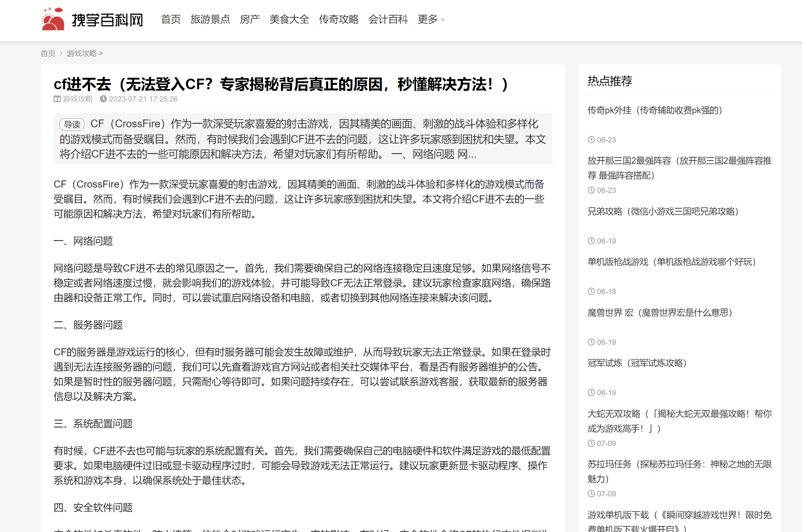Click the 三、系统配置问题 section heading
The width and height of the screenshot is (802, 532).
[x=93, y=424]
